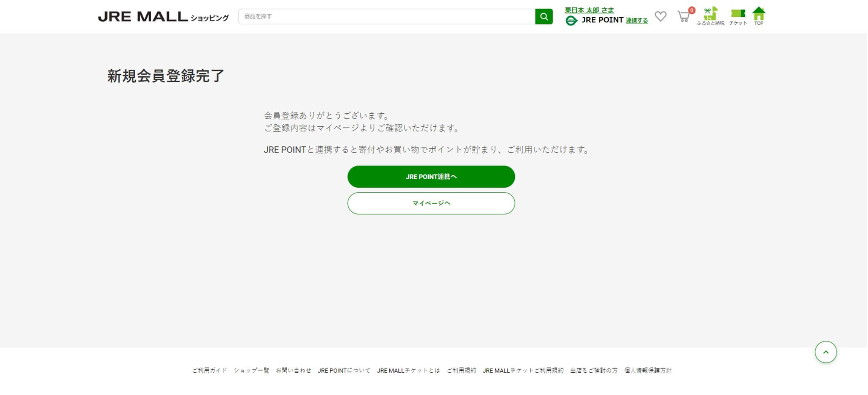Image resolution: width=868 pixels, height=395 pixels.
Task: Open the favorites heart icon
Action: point(660,16)
